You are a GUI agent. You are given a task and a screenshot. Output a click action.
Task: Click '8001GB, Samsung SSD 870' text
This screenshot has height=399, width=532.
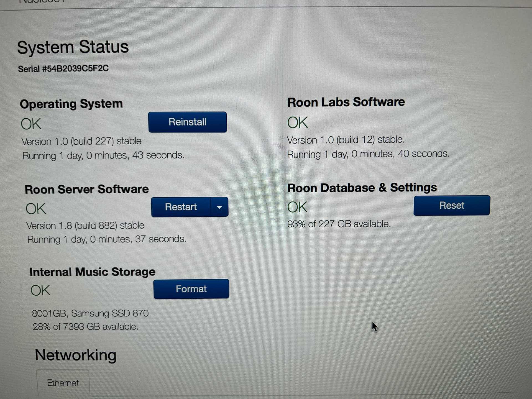pos(90,313)
